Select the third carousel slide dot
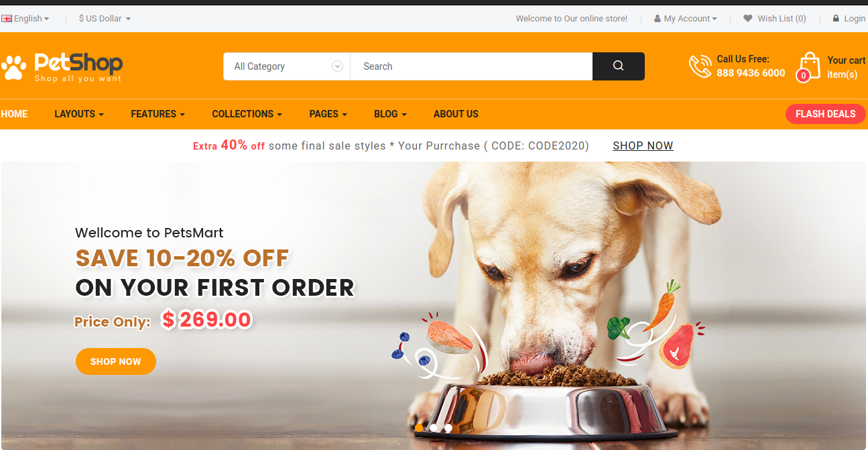The image size is (868, 450). (x=448, y=427)
